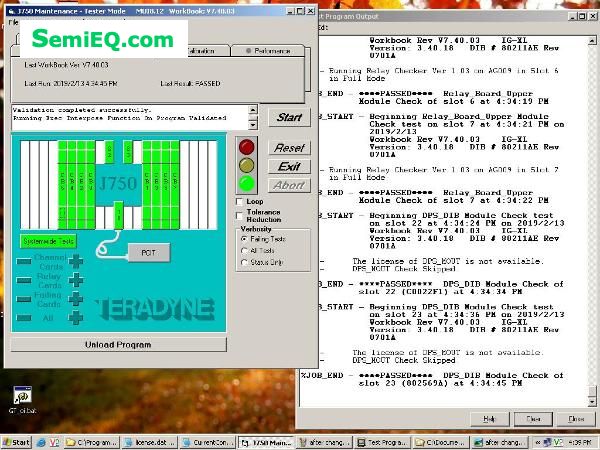Switch to the Performance tab
The width and height of the screenshot is (600, 450).
pyautogui.click(x=268, y=51)
